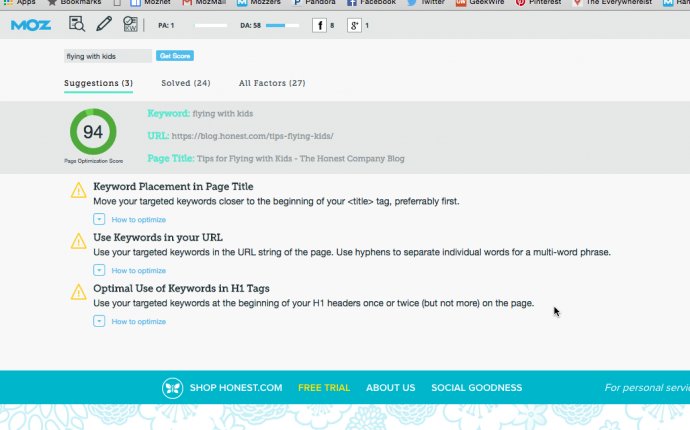
Task: Open the Pandora bookmark in the bookmarks bar
Action: coord(314,3)
